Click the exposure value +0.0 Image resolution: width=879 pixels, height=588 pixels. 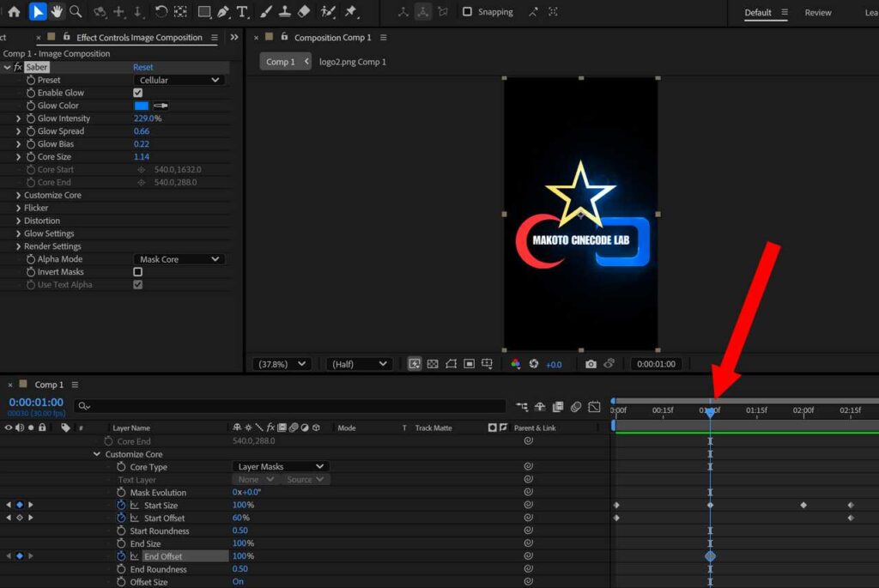(x=554, y=364)
